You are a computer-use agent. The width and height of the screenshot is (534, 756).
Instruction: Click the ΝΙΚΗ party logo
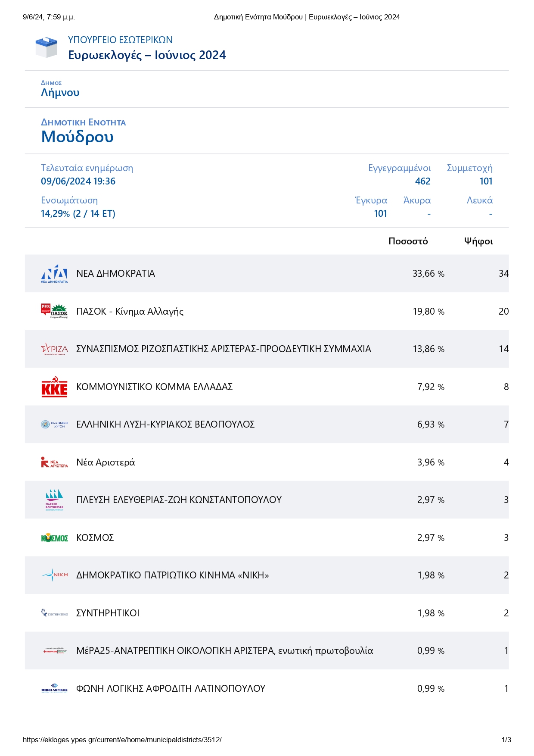[54, 575]
